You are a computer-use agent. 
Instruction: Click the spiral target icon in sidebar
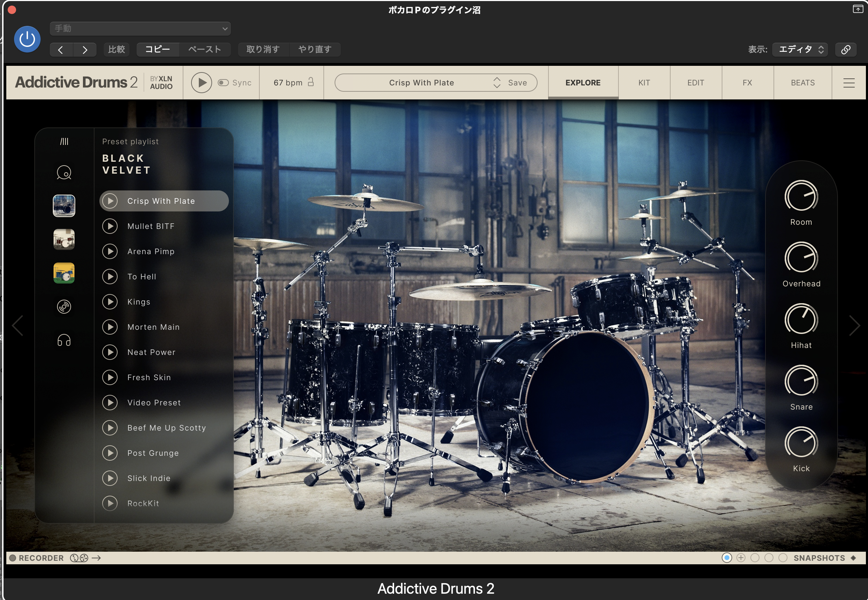coord(64,307)
